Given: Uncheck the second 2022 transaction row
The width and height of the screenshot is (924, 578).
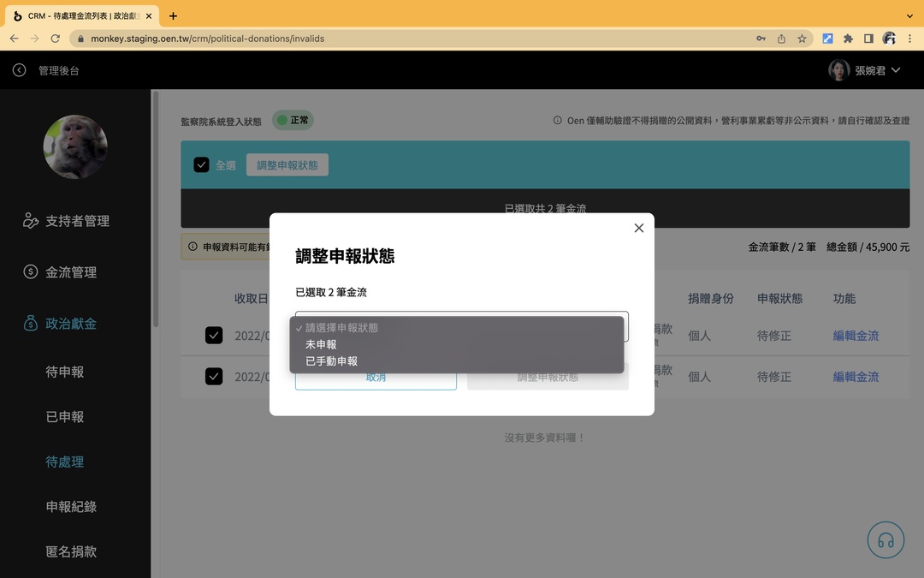Looking at the screenshot, I should click(x=214, y=376).
